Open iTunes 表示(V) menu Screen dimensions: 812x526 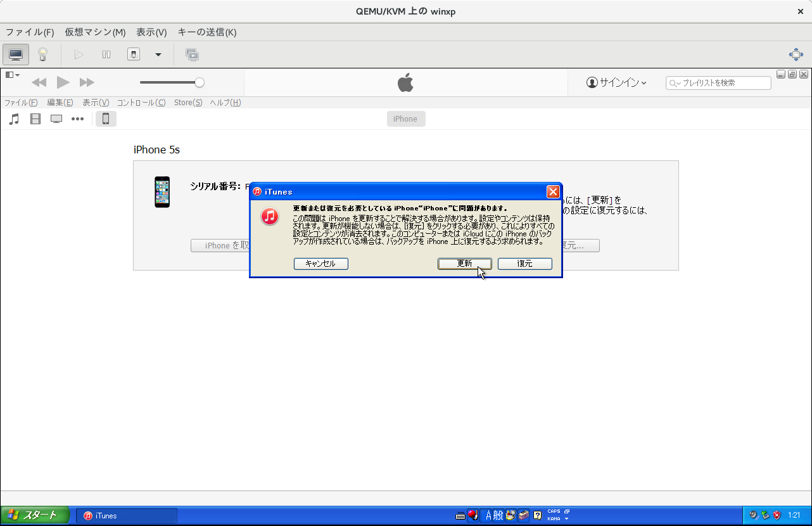pyautogui.click(x=96, y=103)
